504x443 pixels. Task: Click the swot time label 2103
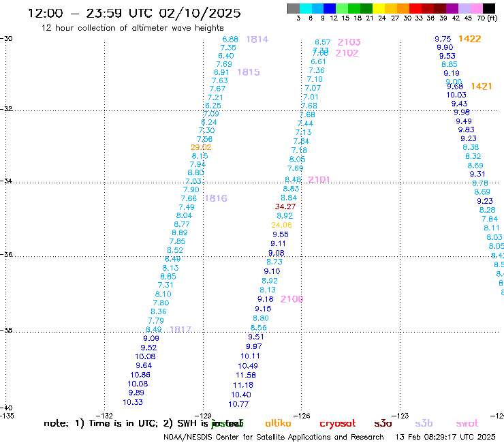pos(349,42)
